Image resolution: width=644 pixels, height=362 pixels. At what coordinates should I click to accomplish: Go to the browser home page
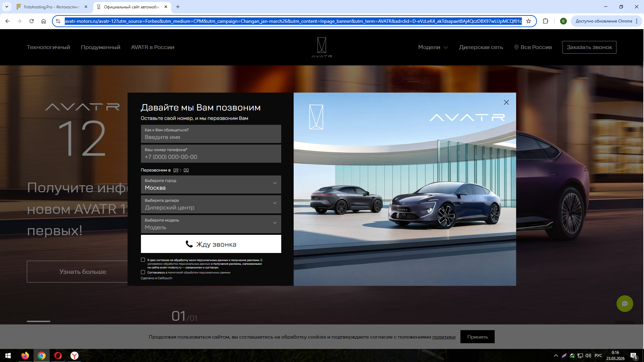pos(44,21)
